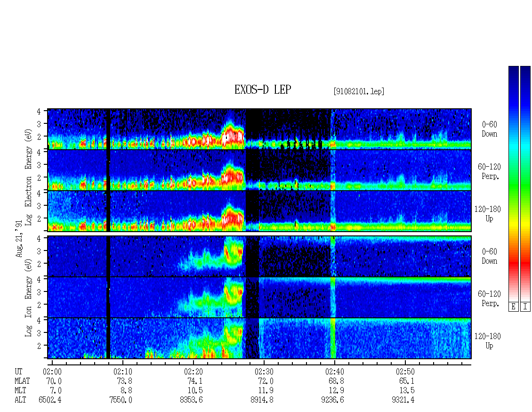Click MLT value 8.8
This screenshot has width=532, height=412.
[127, 391]
